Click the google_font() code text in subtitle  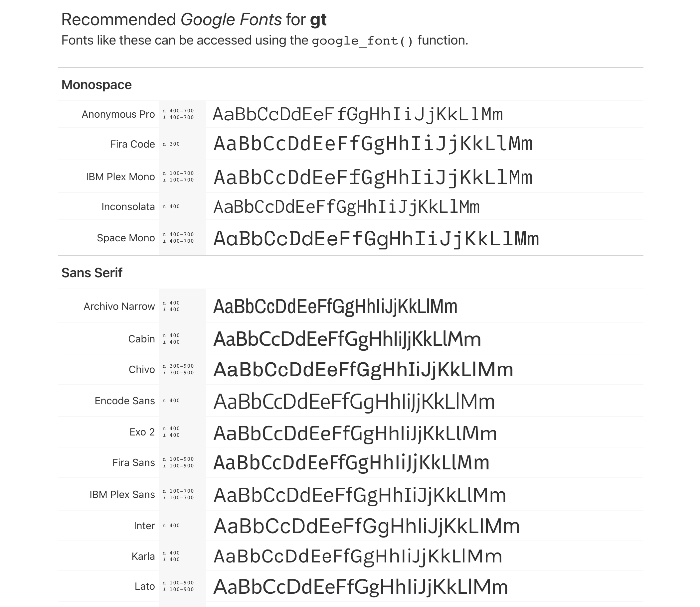coord(362,41)
